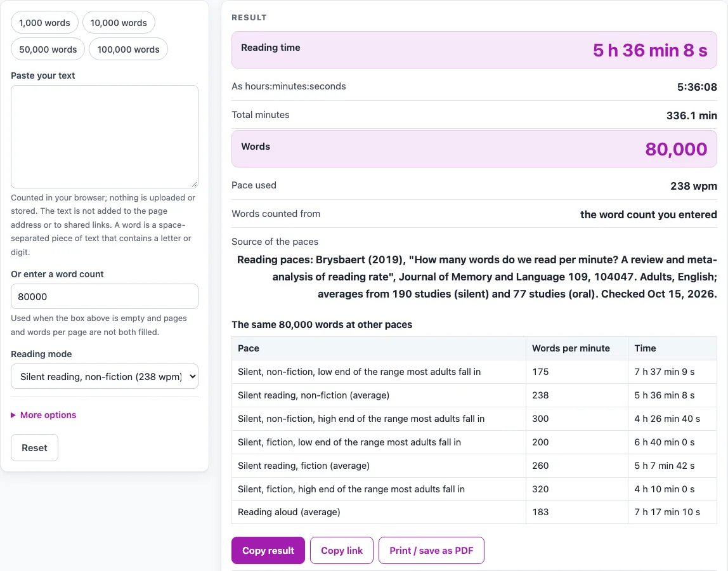The width and height of the screenshot is (728, 571).
Task: Click Print / save as PDF
Action: [x=431, y=551]
